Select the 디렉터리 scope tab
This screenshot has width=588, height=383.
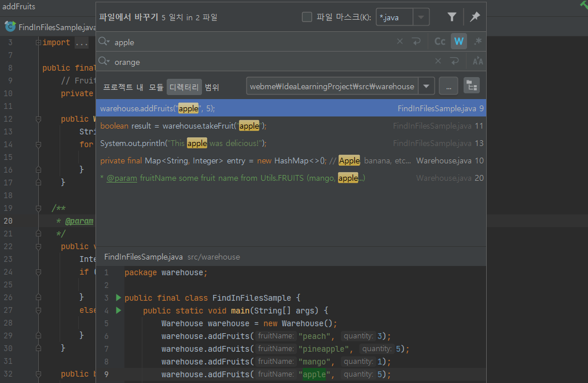[184, 87]
